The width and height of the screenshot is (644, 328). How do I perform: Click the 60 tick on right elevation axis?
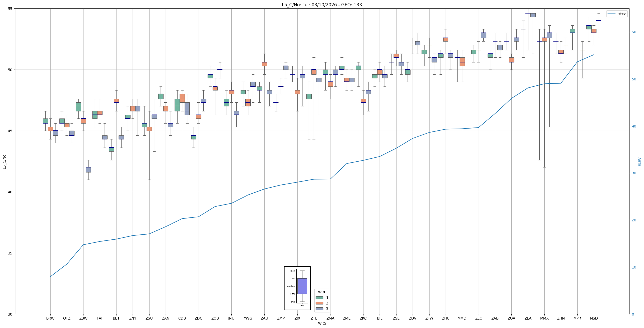[x=634, y=32]
